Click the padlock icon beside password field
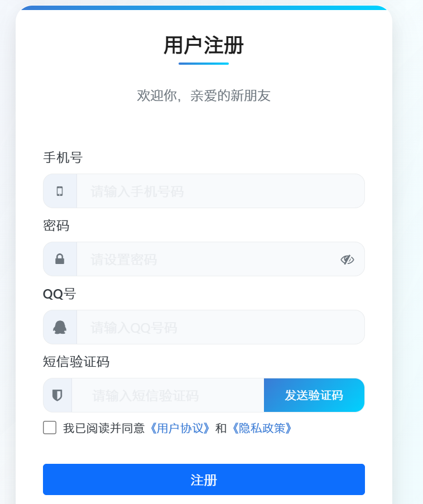 point(60,259)
